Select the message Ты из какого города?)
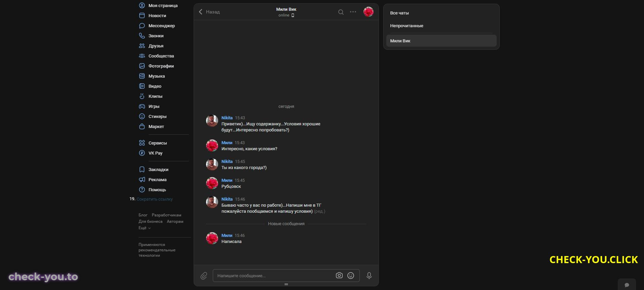 [x=244, y=168]
